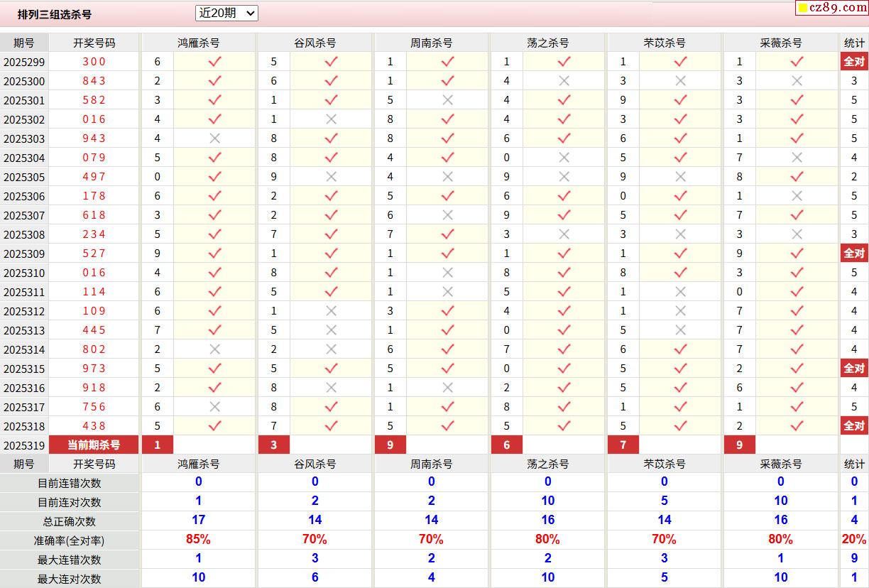Click the cz89.com watermark link
The image size is (869, 588).
click(x=832, y=8)
